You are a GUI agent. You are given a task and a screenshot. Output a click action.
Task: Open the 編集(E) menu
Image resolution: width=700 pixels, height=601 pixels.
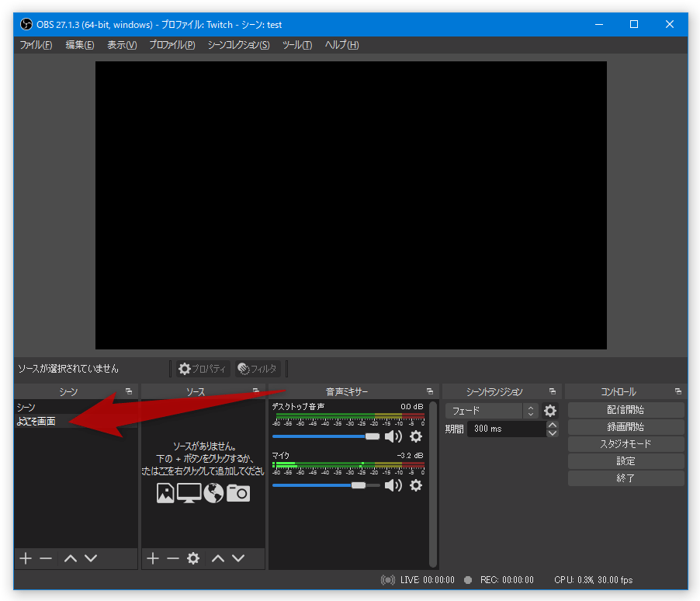(x=79, y=45)
